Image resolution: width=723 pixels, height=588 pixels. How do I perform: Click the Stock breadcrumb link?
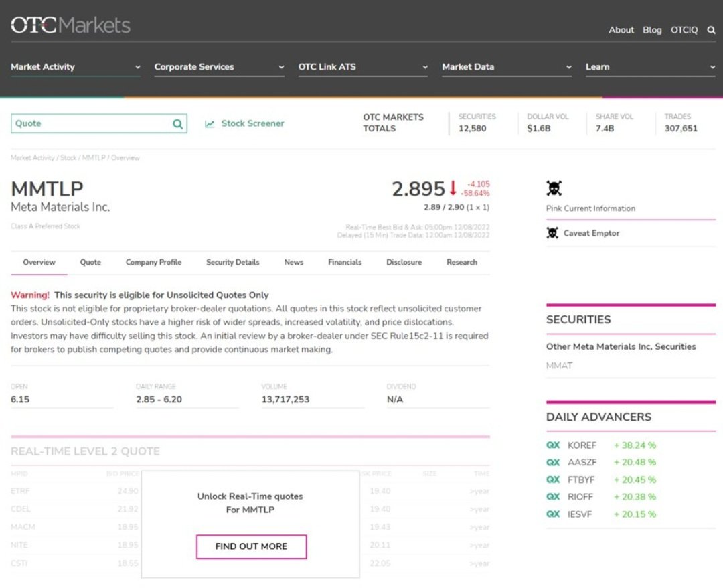(x=68, y=158)
